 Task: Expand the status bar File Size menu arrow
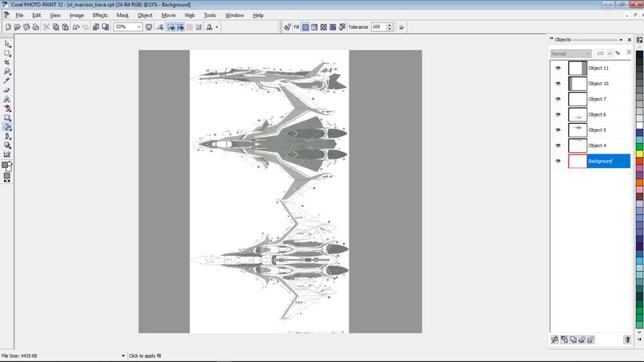tap(123, 356)
